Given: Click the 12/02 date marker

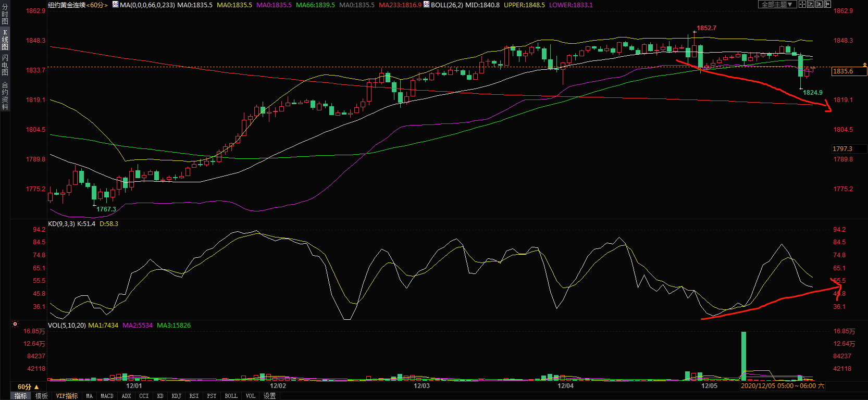Looking at the screenshot, I should 278,386.
